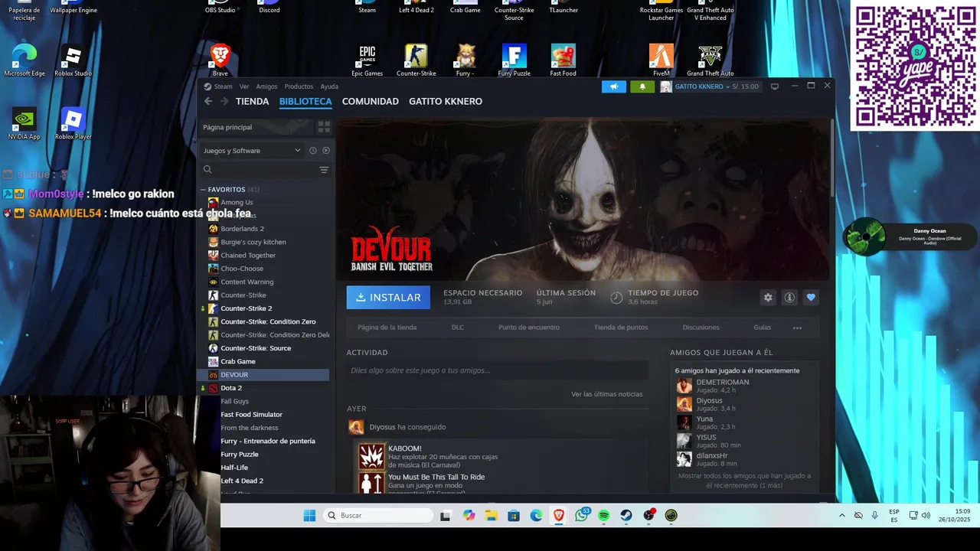Click the activity post text field
Screen dimensions: 980x551
pyautogui.click(x=498, y=370)
